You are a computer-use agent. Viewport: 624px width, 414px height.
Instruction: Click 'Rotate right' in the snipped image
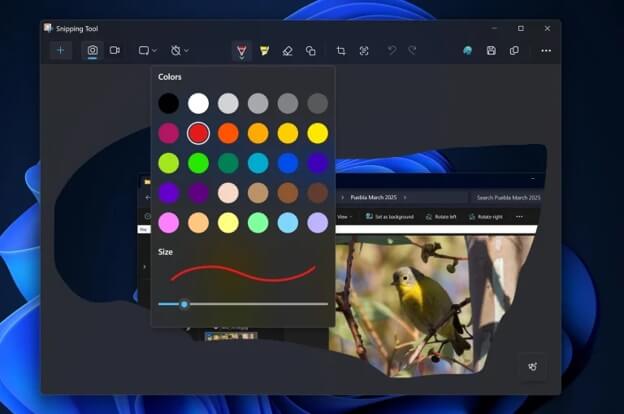(x=486, y=217)
